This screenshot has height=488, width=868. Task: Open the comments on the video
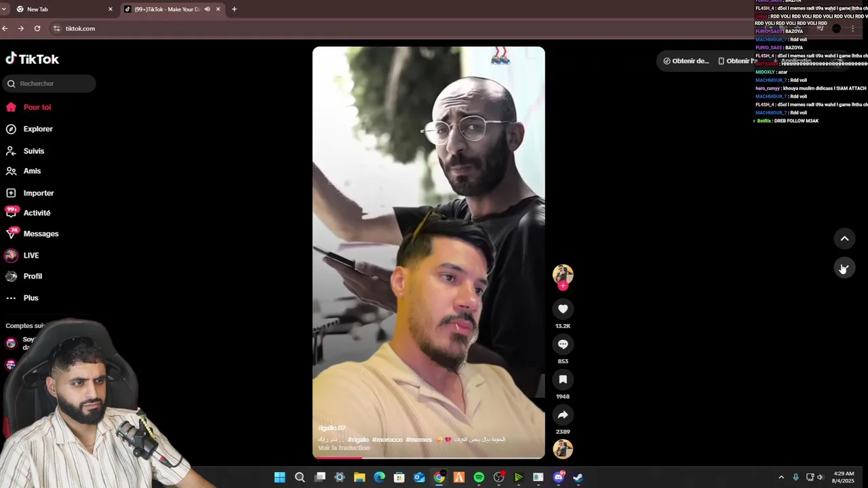(563, 344)
